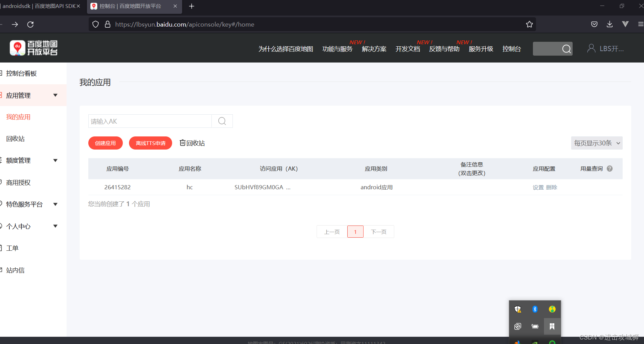Select 工单 in sidebar
The width and height of the screenshot is (644, 344).
(x=12, y=248)
